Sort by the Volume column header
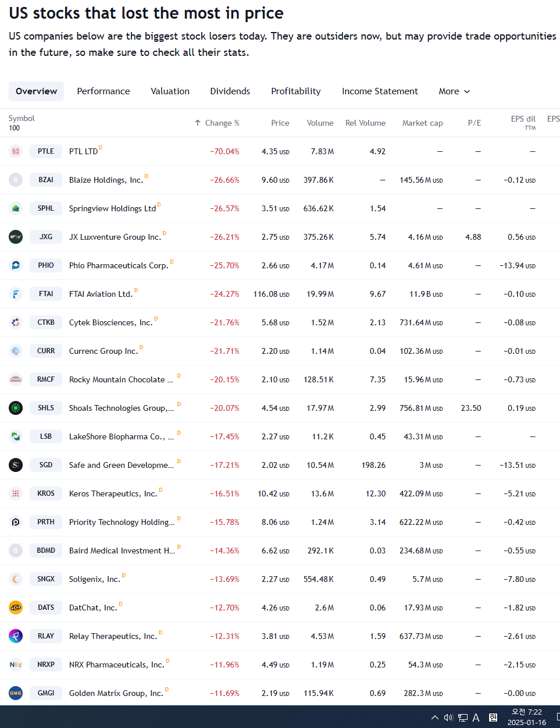The image size is (560, 728). [x=320, y=123]
